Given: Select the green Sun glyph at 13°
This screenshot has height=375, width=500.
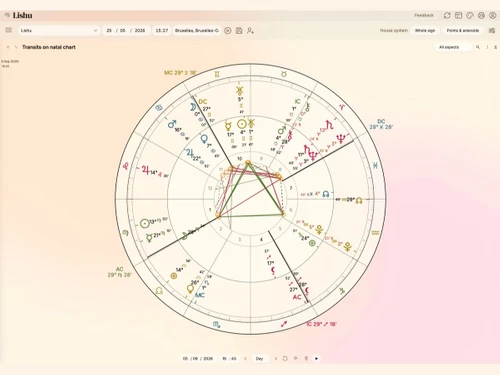Looking at the screenshot, I should [144, 223].
